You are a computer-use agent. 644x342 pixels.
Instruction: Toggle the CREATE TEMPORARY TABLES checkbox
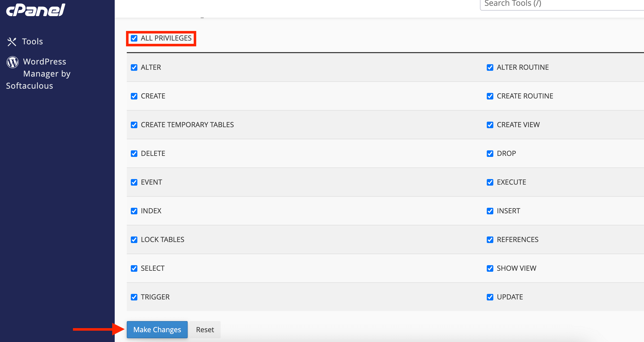134,125
